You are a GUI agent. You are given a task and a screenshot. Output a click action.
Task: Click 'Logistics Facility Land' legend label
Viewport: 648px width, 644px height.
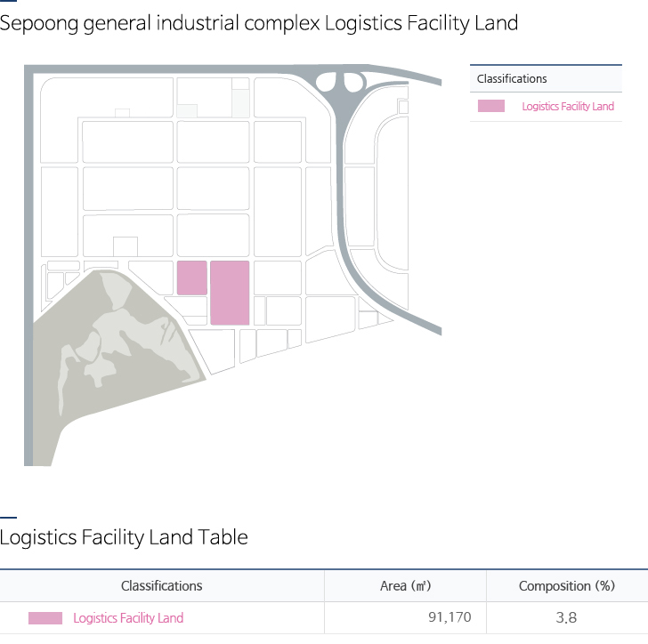click(x=568, y=107)
